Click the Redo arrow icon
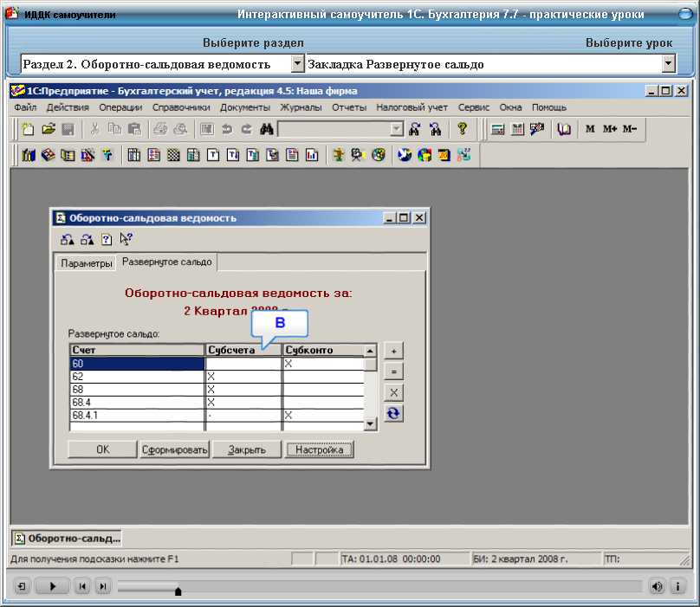This screenshot has height=607, width=700. click(246, 129)
